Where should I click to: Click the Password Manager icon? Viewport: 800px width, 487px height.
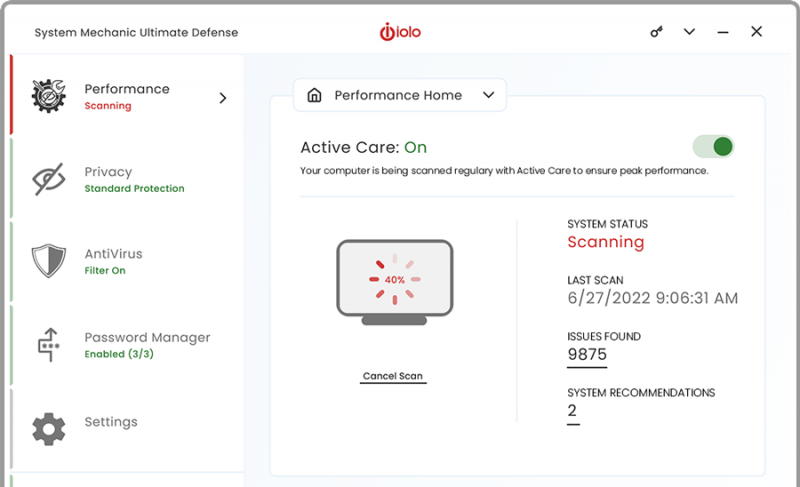pyautogui.click(x=48, y=345)
